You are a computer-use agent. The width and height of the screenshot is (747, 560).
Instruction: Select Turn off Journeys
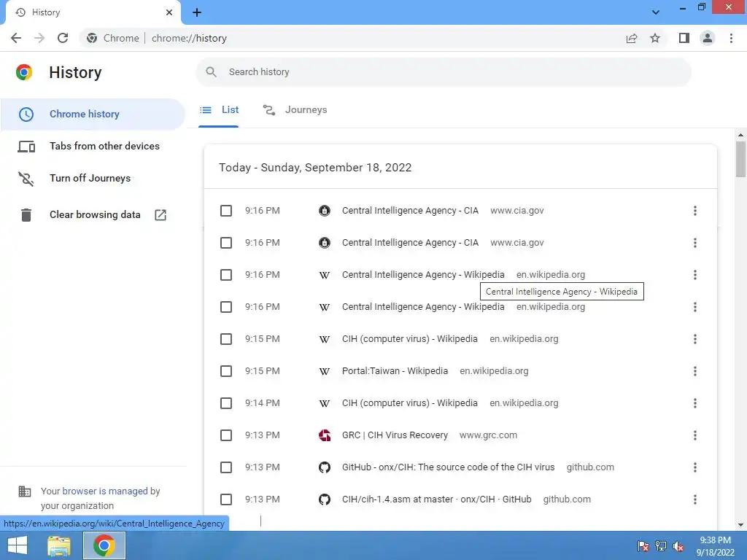pos(93,178)
